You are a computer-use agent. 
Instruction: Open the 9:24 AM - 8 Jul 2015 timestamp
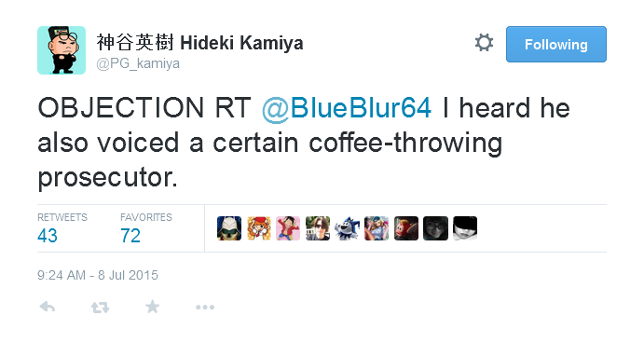[x=98, y=275]
